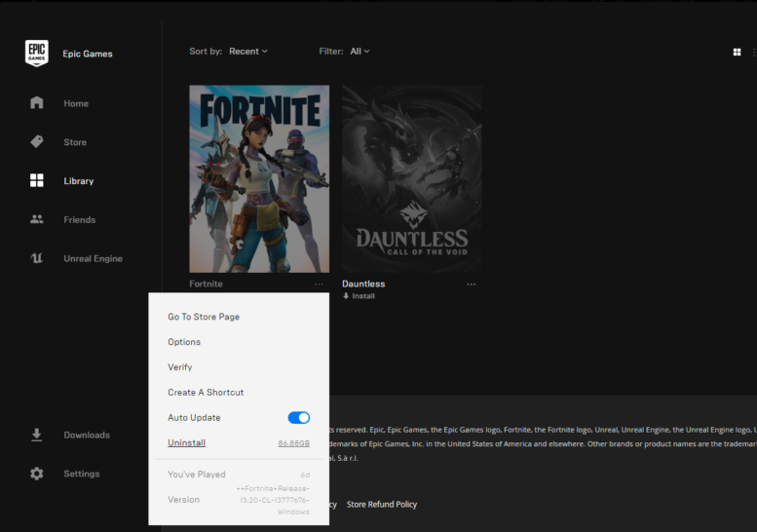
Task: Click the 86.88GB size value
Action: 293,443
